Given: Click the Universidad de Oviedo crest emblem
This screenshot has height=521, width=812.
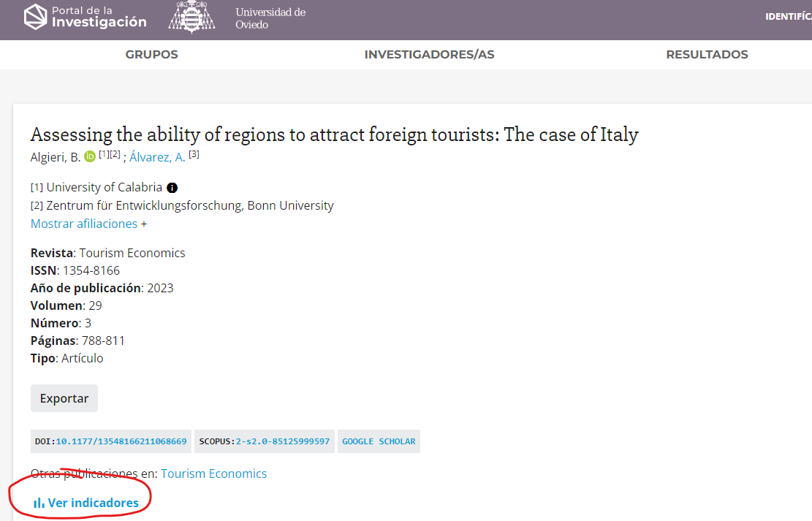Looking at the screenshot, I should pos(191,17).
